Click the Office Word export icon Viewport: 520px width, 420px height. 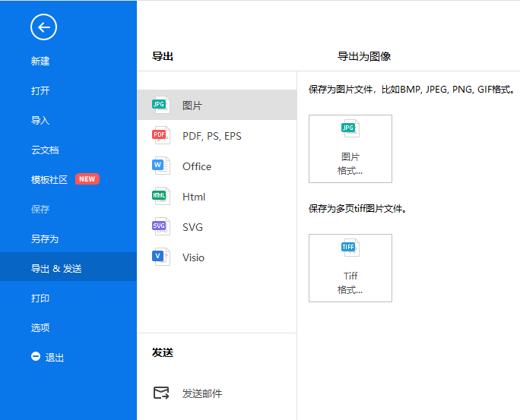(x=160, y=166)
